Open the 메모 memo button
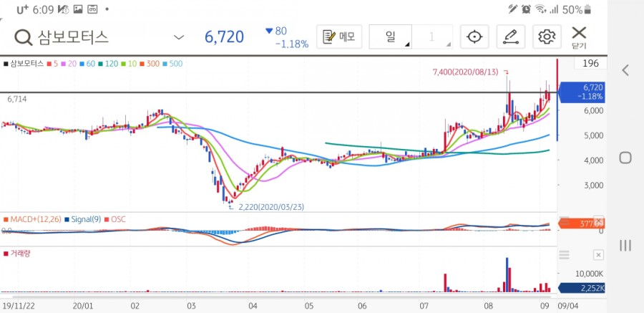The image size is (644, 313). click(x=339, y=37)
